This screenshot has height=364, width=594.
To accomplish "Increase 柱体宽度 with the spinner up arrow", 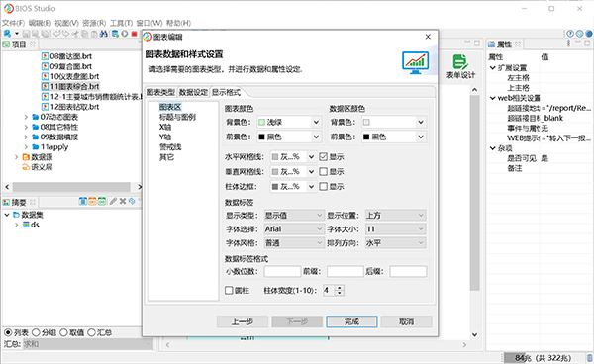I will tap(340, 288).
